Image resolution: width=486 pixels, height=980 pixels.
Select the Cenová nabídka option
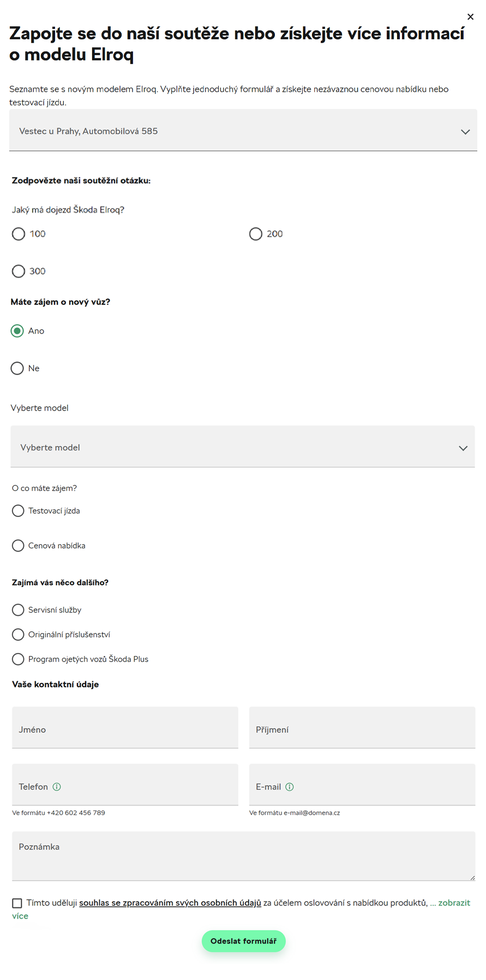18,545
